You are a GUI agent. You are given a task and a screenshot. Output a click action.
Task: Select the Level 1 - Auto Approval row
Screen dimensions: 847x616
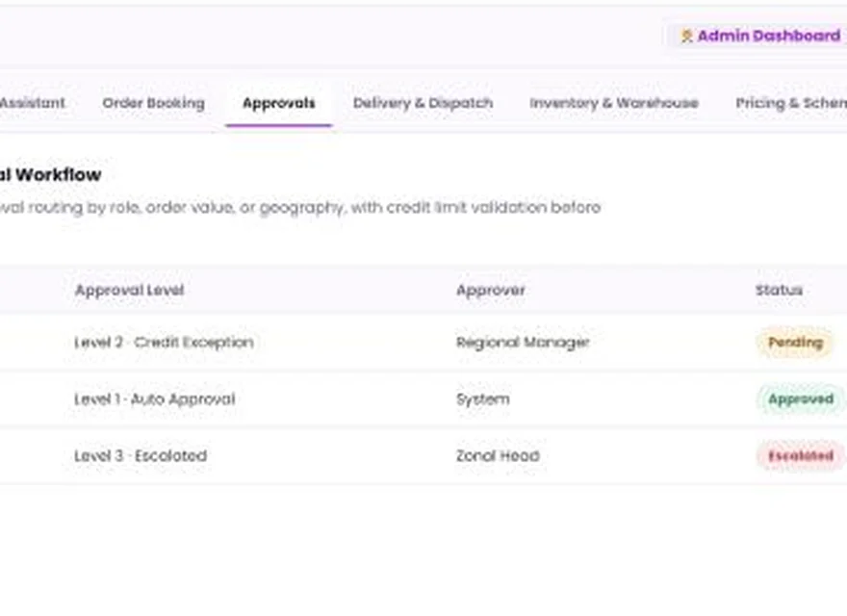pyautogui.click(x=423, y=399)
